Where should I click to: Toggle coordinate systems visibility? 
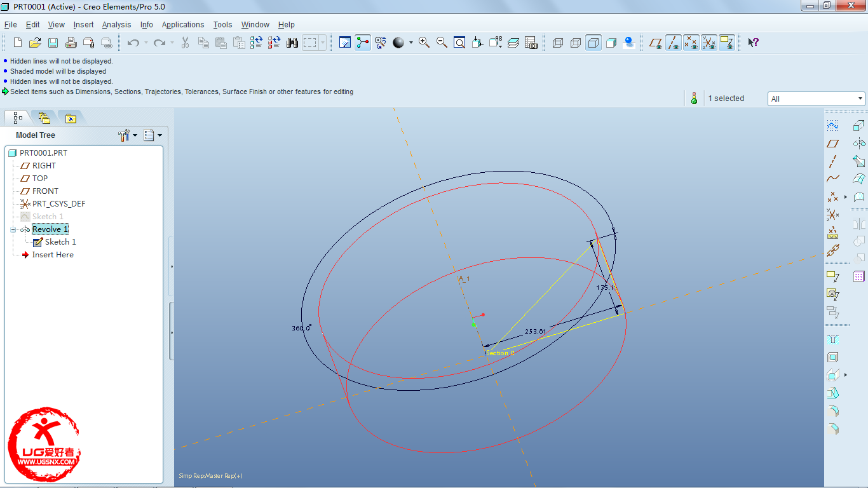(709, 43)
